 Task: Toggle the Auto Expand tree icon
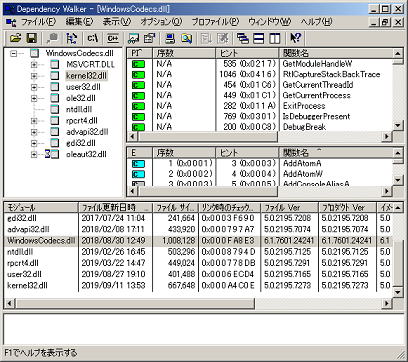[72, 38]
